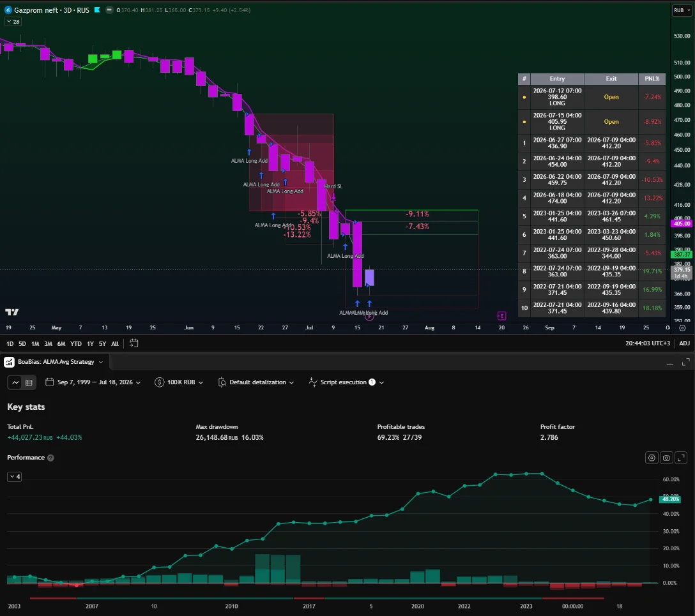The width and height of the screenshot is (695, 616).
Task: Click first Open trade row yellow dot
Action: coord(524,97)
